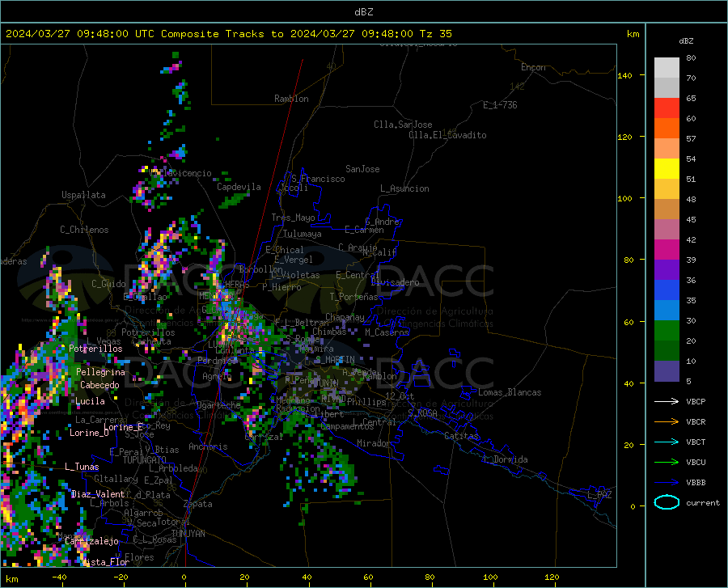The height and width of the screenshot is (588, 728).
Task: Click the 'Potrerillos' white map label
Action: coord(95,349)
